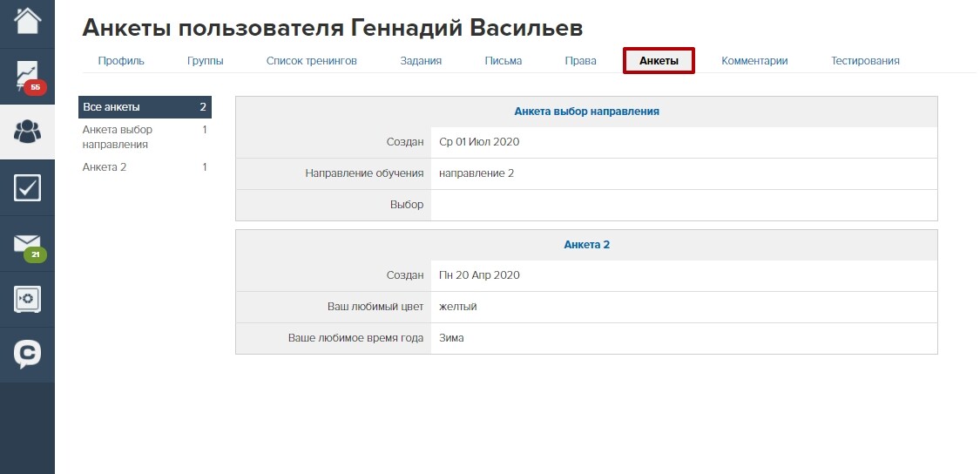Open the statistics chart icon with 55 badge
This screenshot has height=474, width=980.
click(x=27, y=77)
